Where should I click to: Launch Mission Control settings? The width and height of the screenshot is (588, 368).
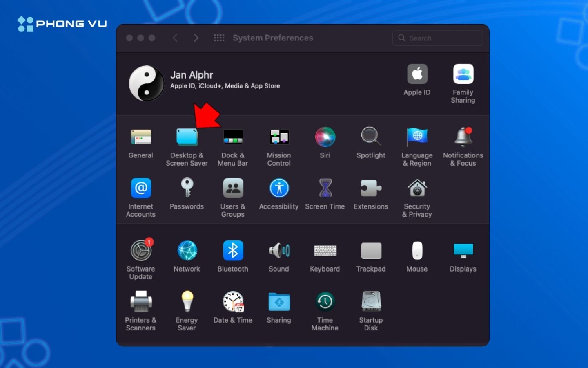tap(279, 137)
